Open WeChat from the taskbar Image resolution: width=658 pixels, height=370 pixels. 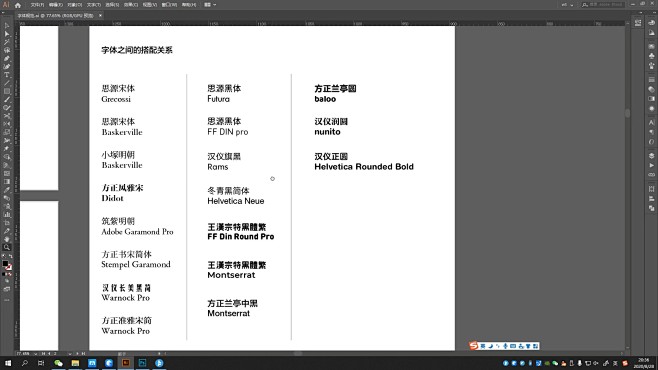[58, 363]
